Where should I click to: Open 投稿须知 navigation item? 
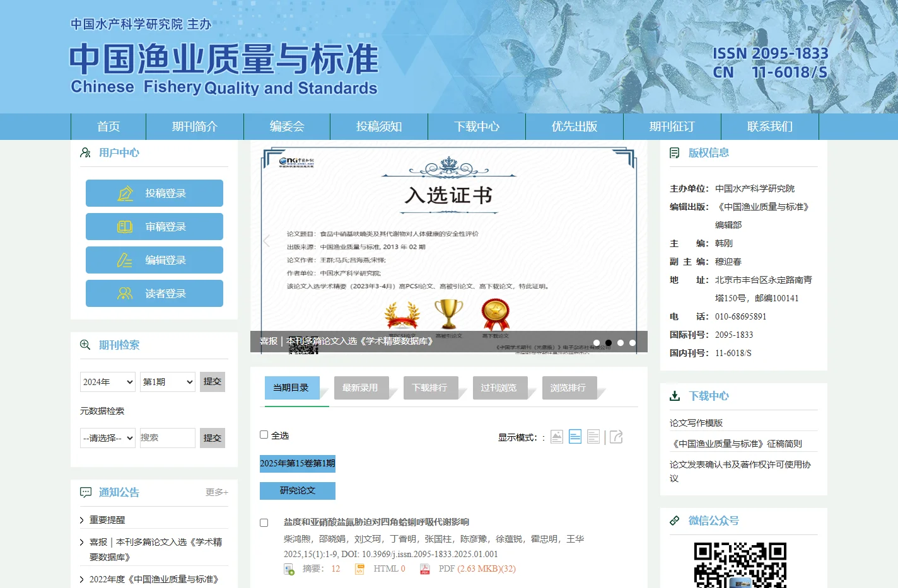[x=379, y=127]
